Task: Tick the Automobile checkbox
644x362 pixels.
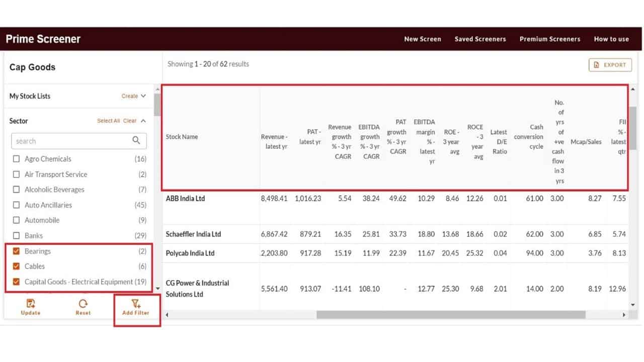Action: click(16, 220)
